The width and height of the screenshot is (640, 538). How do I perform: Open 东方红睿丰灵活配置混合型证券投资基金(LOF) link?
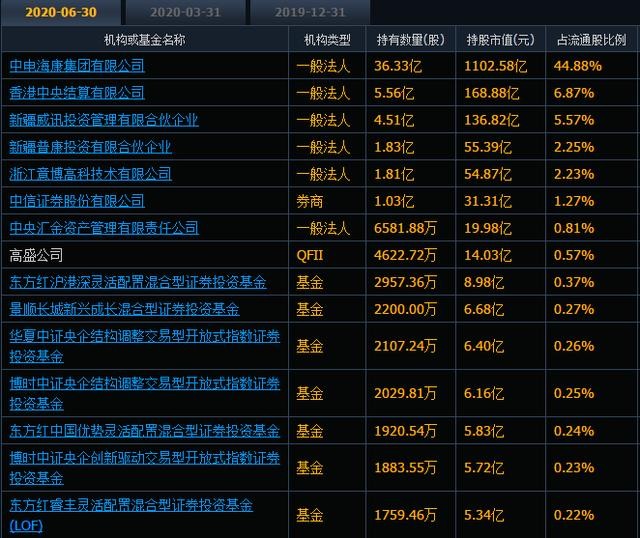(131, 515)
